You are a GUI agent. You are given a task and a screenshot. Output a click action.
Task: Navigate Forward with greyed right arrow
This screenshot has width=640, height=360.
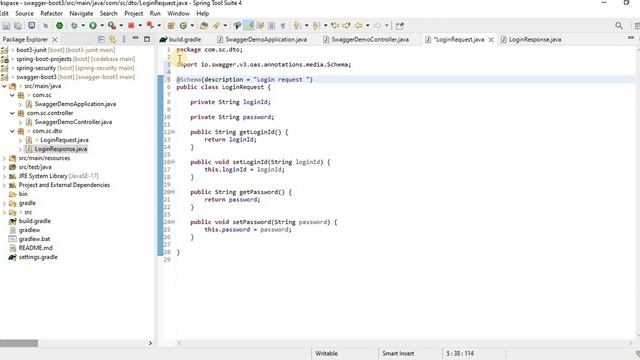pos(377,26)
